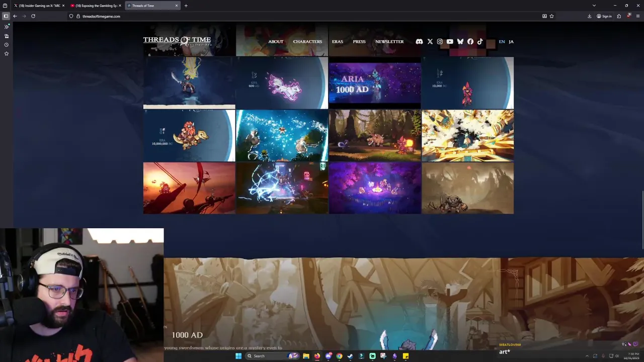Screen dimensions: 644x362
Task: Open the blue lightning battle thumbnail
Action: pyautogui.click(x=282, y=188)
